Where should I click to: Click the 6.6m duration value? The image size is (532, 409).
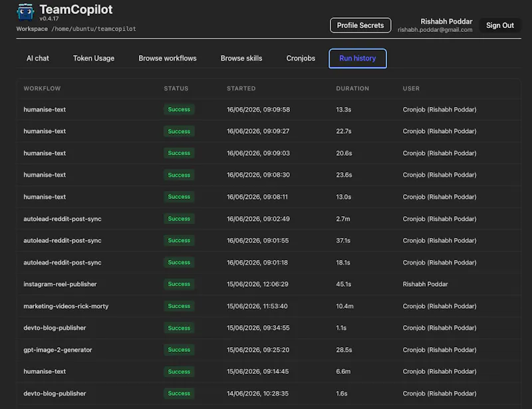pyautogui.click(x=343, y=372)
